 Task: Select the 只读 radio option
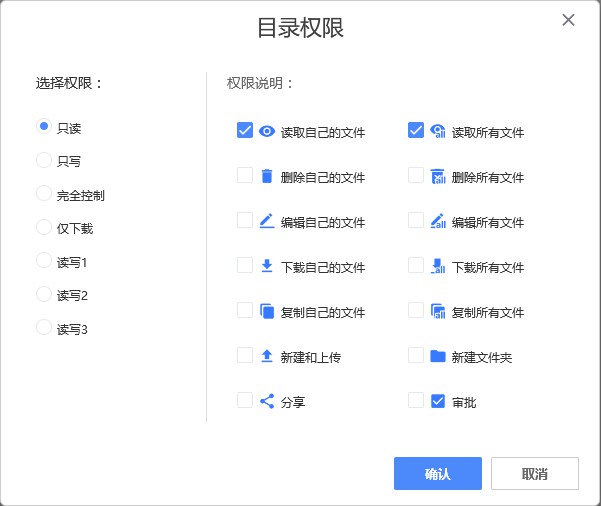[x=44, y=126]
